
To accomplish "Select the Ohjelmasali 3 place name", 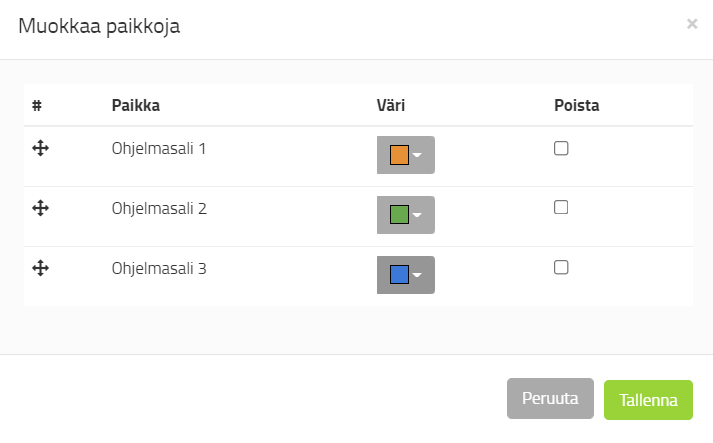I will (x=159, y=268).
